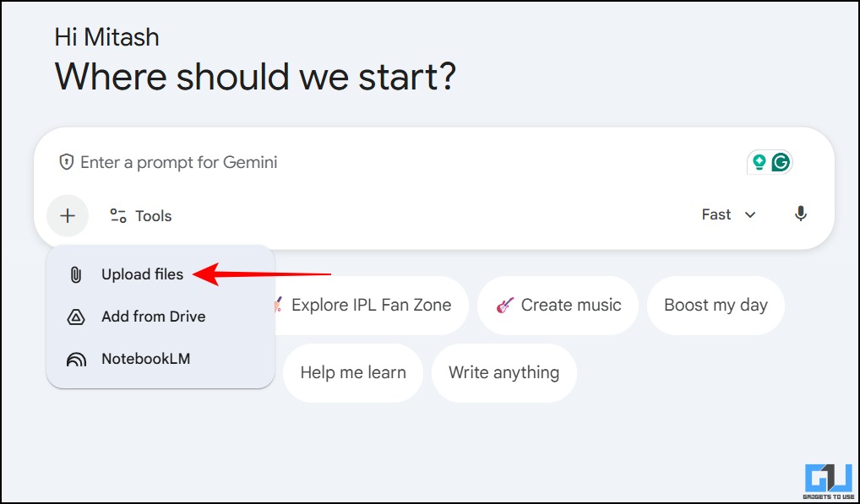Click the microphone voice input icon
This screenshot has width=860, height=504.
pos(801,214)
